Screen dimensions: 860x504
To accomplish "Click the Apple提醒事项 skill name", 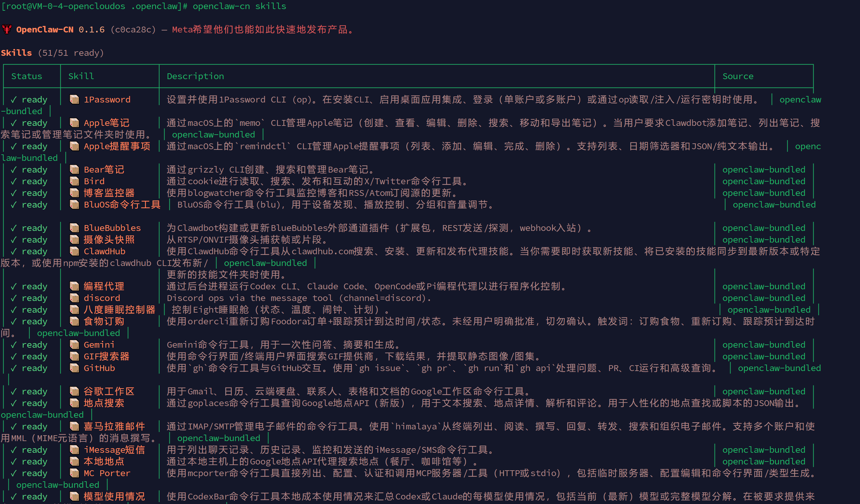I will point(117,146).
